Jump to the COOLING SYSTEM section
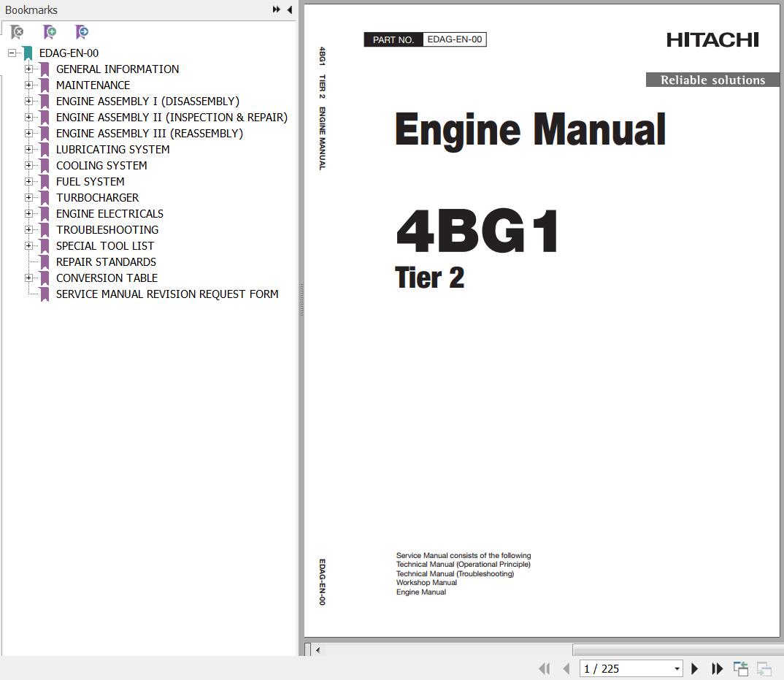The height and width of the screenshot is (680, 784). (101, 165)
